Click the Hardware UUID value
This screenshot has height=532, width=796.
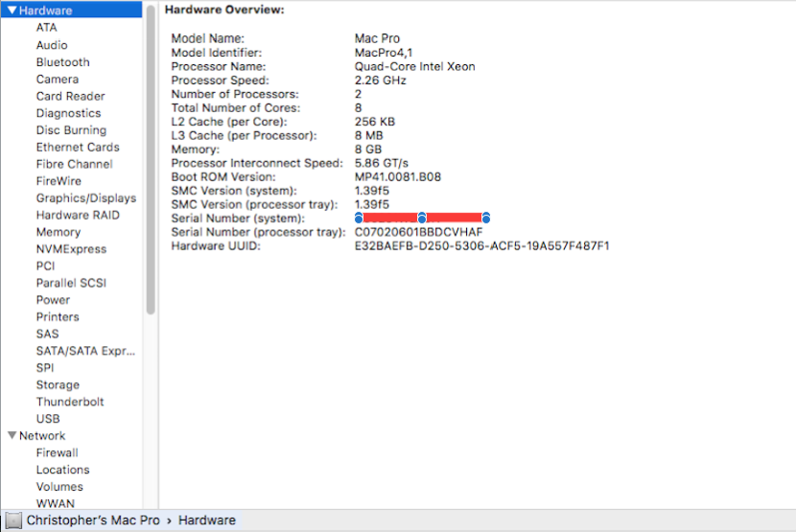pyautogui.click(x=481, y=245)
